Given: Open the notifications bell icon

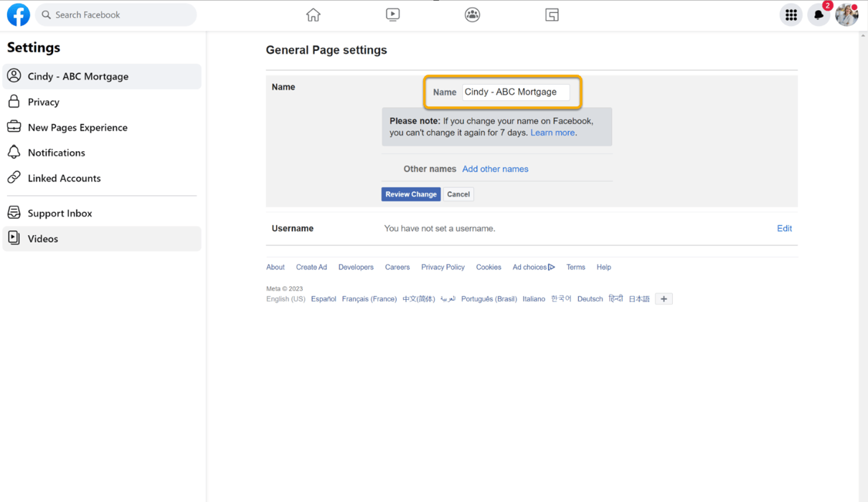Looking at the screenshot, I should (819, 15).
